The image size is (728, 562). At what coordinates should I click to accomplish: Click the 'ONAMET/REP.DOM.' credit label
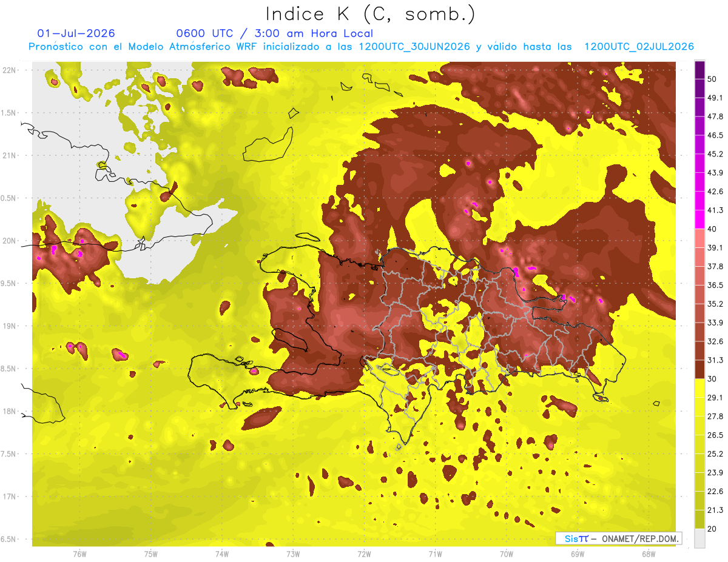tap(641, 538)
